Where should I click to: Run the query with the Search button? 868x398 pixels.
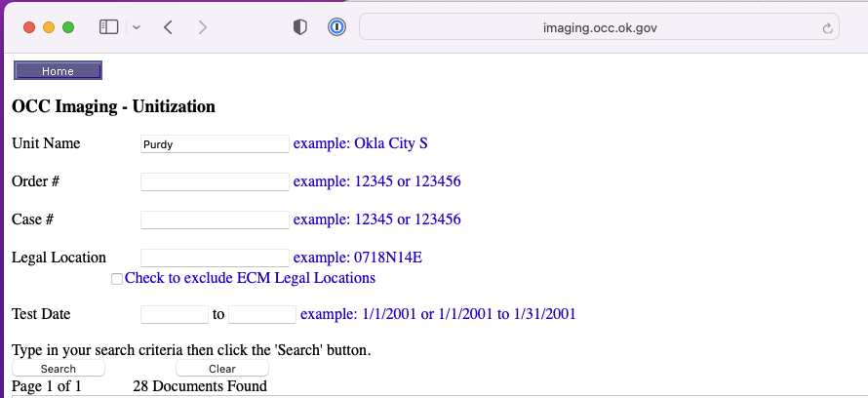[59, 368]
